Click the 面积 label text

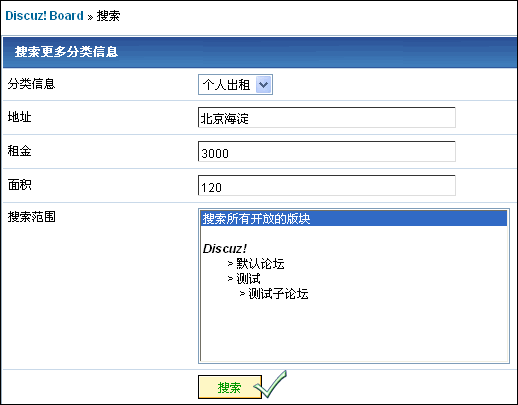pos(19,185)
